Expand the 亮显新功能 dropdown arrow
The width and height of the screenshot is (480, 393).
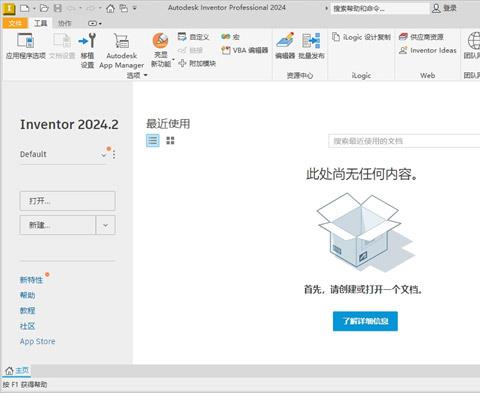coord(173,59)
